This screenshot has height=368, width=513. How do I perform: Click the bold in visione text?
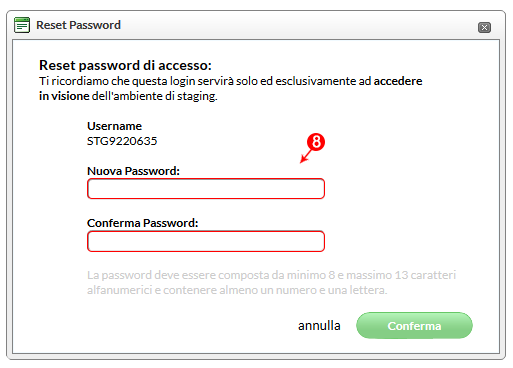64,96
